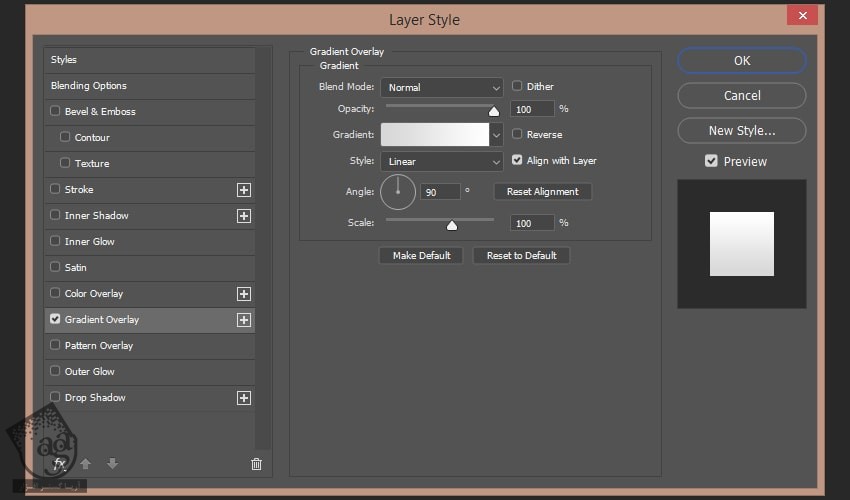The height and width of the screenshot is (500, 850).
Task: Toggle the Reverse gradient checkbox
Action: [517, 134]
